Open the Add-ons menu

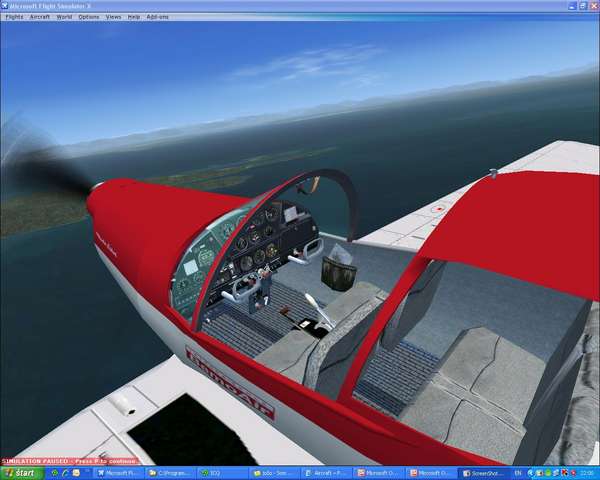pyautogui.click(x=157, y=17)
